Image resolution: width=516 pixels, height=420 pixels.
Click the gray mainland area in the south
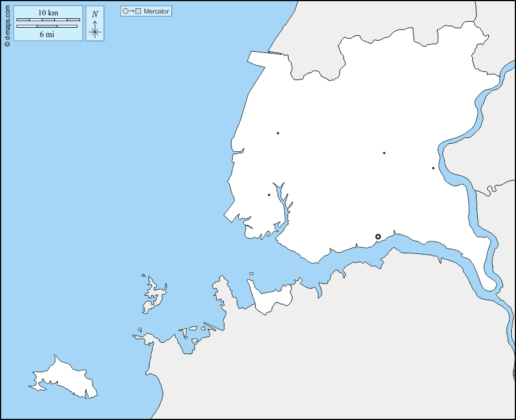[x=353, y=353]
